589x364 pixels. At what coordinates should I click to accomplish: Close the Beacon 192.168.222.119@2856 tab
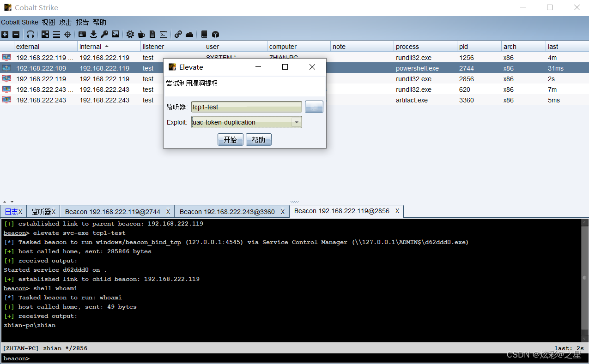pos(397,211)
